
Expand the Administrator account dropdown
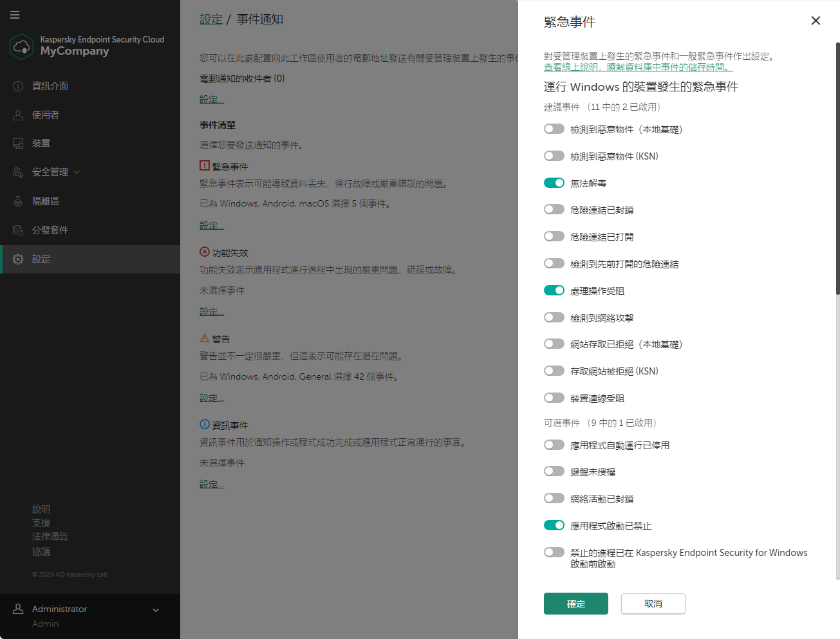point(154,609)
